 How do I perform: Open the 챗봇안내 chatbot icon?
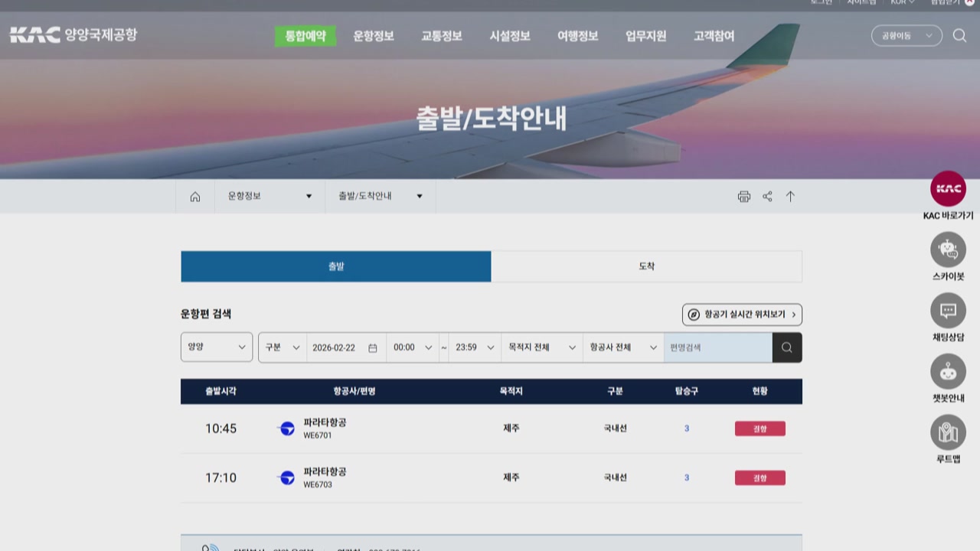[948, 371]
